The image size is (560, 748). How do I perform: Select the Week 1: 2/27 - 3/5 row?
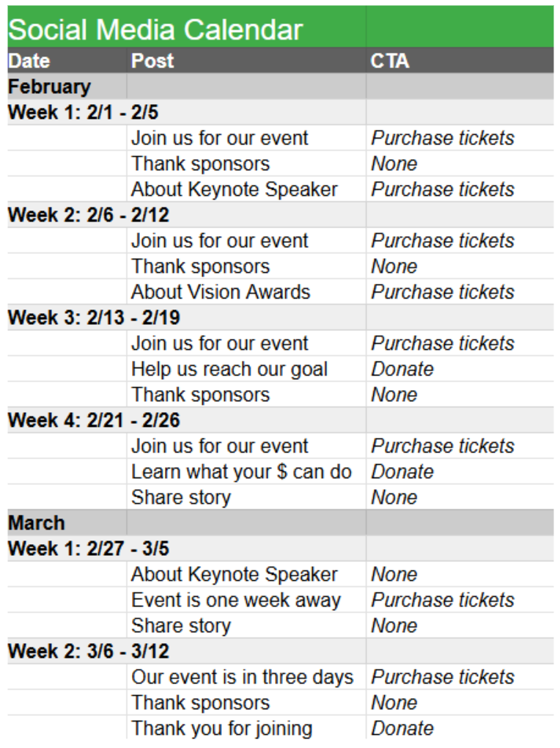click(281, 549)
